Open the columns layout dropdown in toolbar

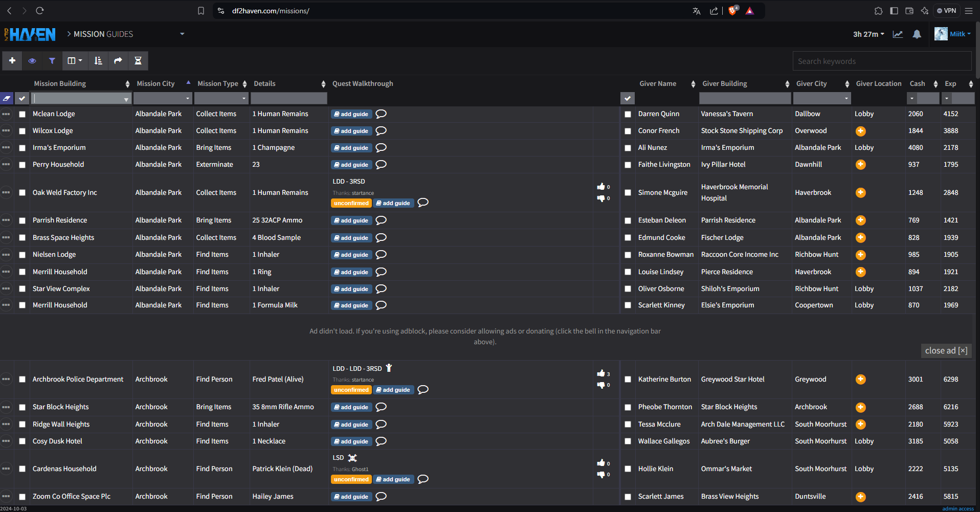75,61
